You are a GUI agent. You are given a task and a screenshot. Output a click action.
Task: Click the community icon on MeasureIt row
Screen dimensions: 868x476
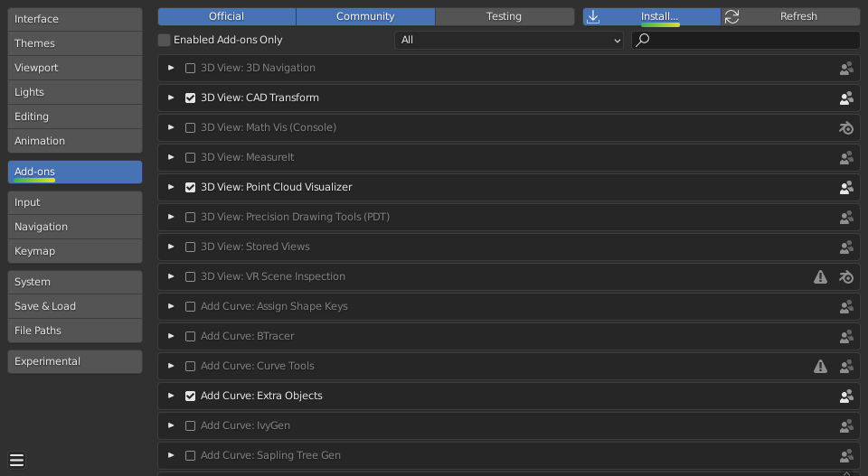[846, 157]
